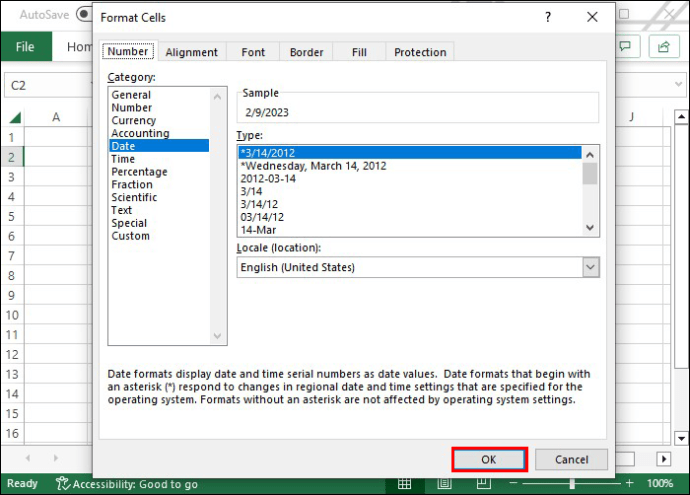Click the Help question mark in dialog
690x495 pixels.
tap(547, 17)
